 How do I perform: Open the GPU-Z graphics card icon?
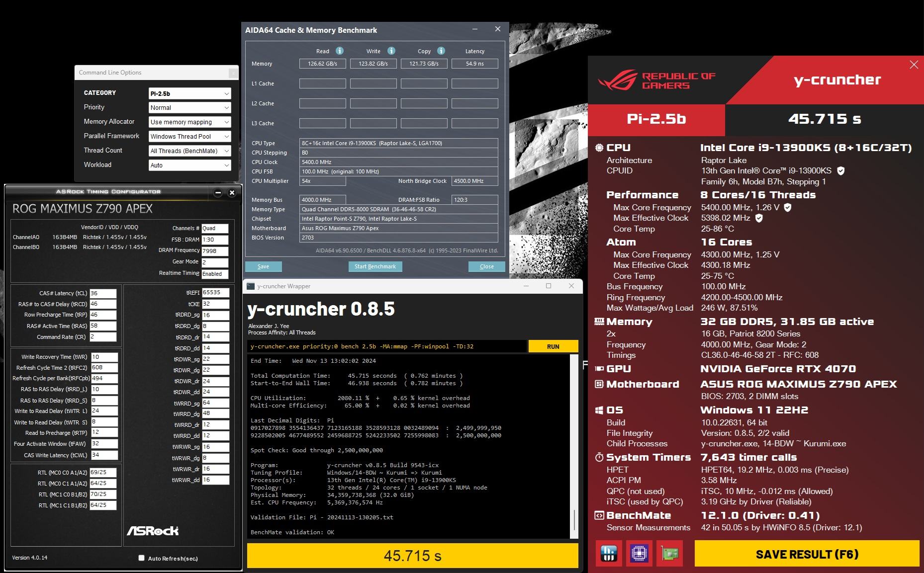669,553
